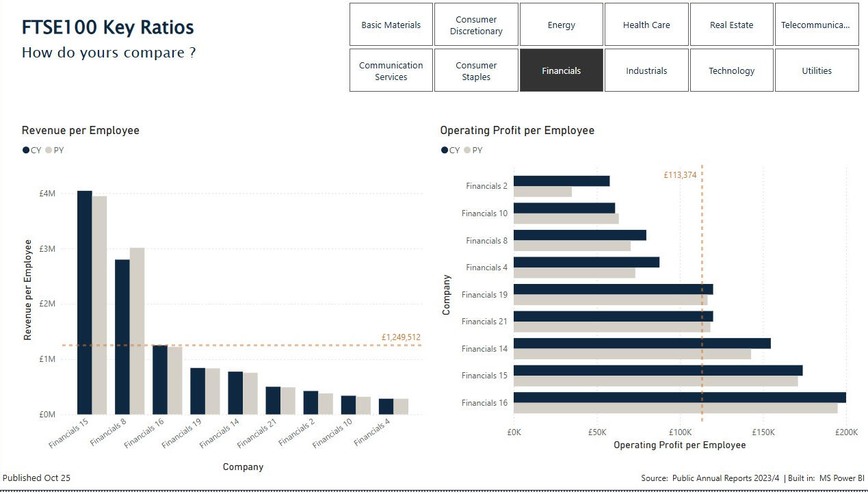Select the Financials sector button
The height and width of the screenshot is (494, 868).
[x=561, y=70]
